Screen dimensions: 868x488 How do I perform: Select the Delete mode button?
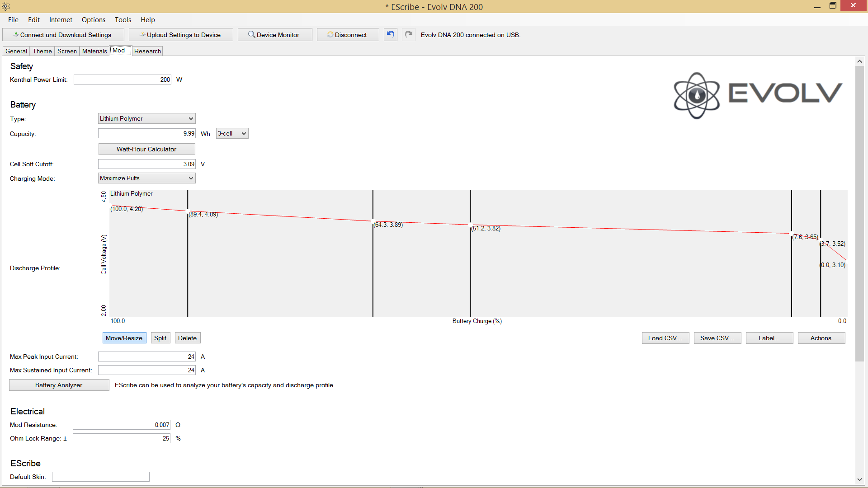(187, 338)
